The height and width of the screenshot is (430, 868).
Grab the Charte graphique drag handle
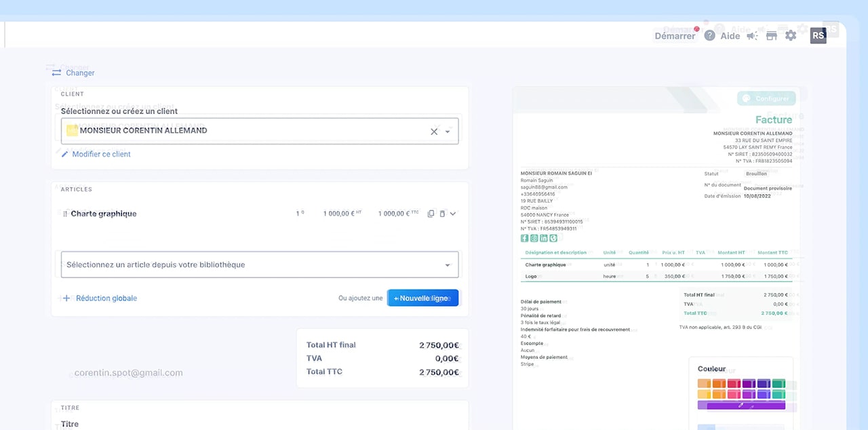65,214
